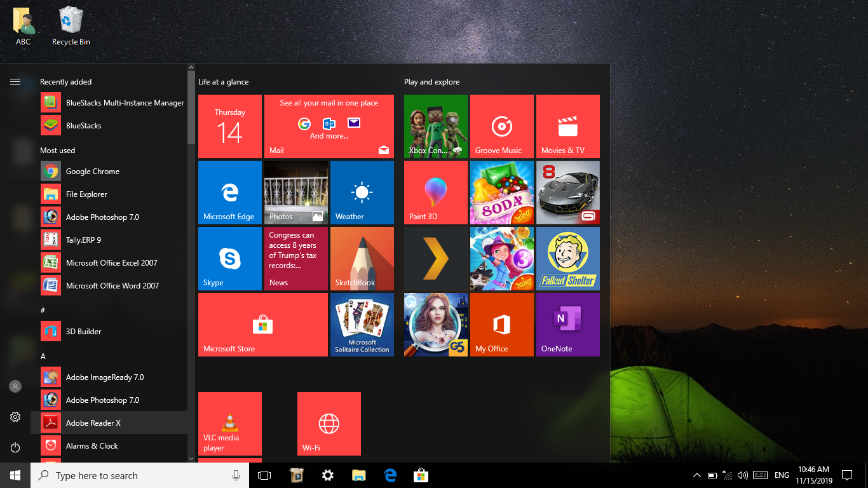Open Microsoft Solitaire Collection tile
Image resolution: width=868 pixels, height=488 pixels.
pyautogui.click(x=362, y=325)
